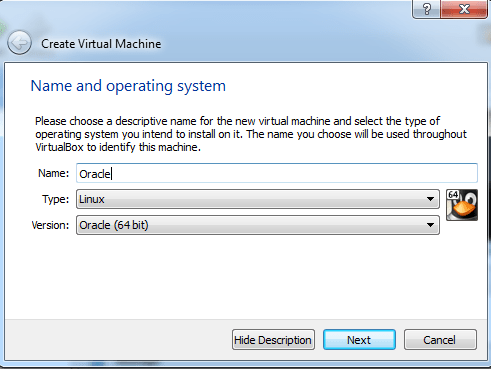491x369 pixels.
Task: Open the Type dropdown showing Linux
Action: point(258,199)
